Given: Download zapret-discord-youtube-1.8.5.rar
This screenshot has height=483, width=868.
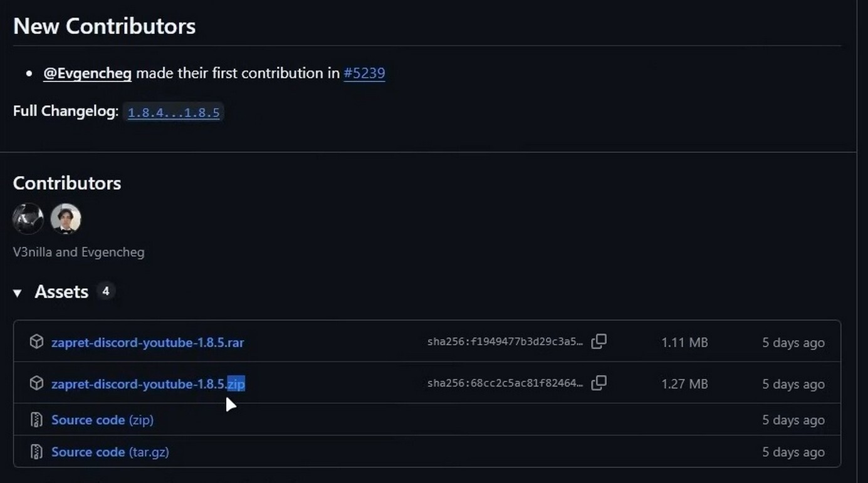Looking at the screenshot, I should [x=148, y=342].
